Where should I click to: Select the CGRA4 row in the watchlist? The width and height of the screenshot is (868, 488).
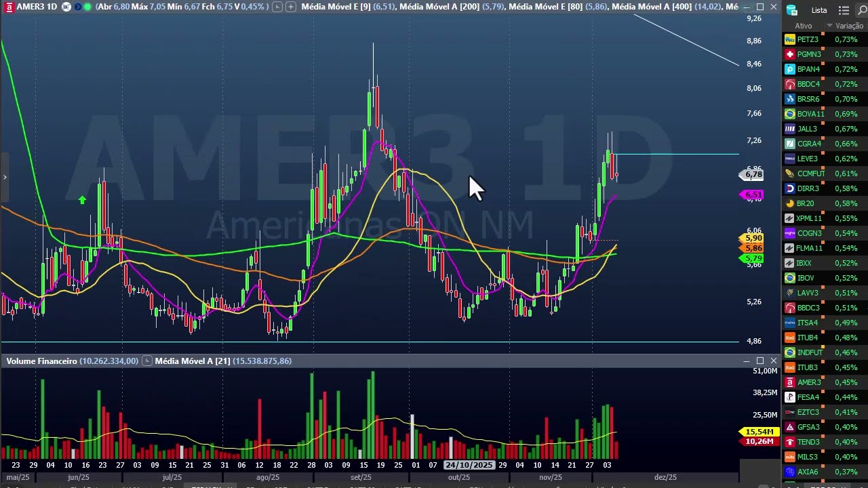click(825, 144)
